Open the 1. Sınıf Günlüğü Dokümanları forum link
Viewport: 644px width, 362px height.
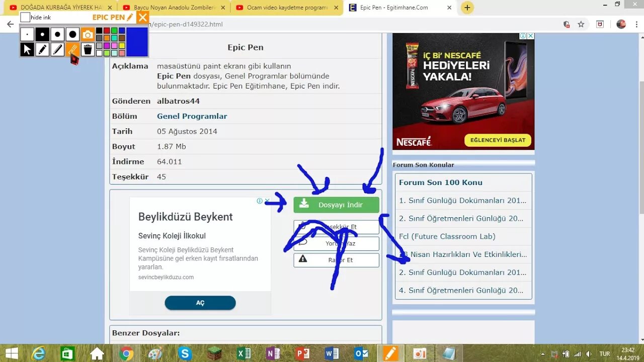[x=462, y=200]
